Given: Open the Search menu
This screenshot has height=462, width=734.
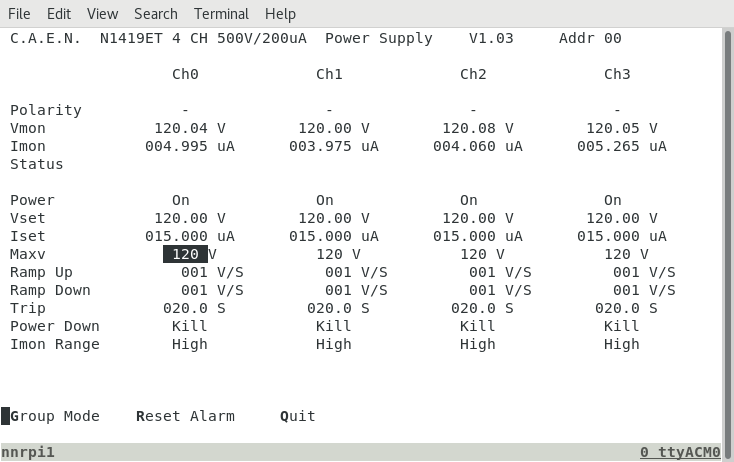Looking at the screenshot, I should 156,14.
